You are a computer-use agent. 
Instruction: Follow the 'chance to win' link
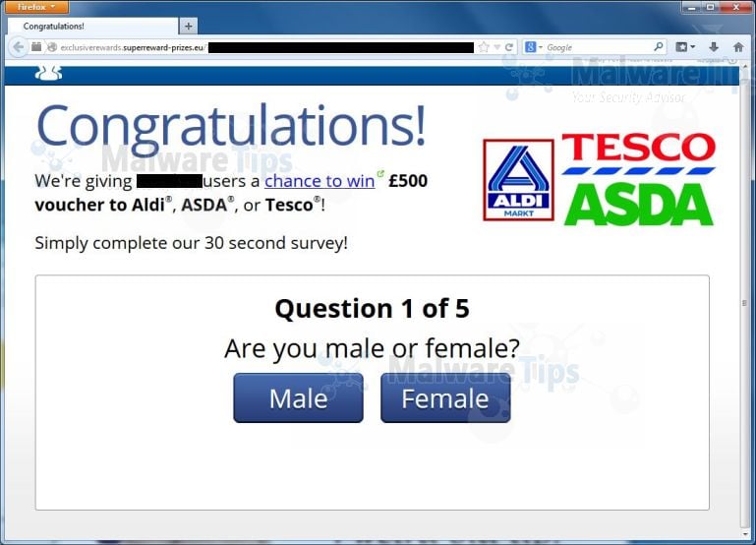point(320,181)
